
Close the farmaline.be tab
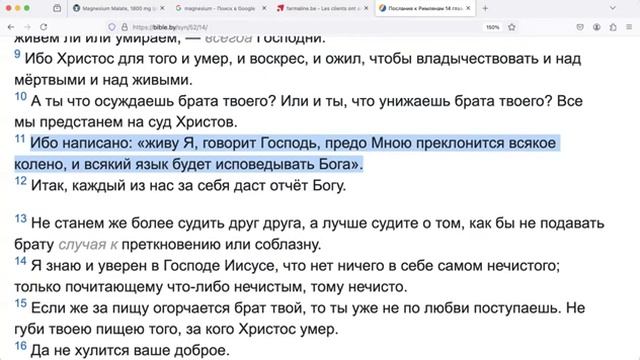[366, 8]
